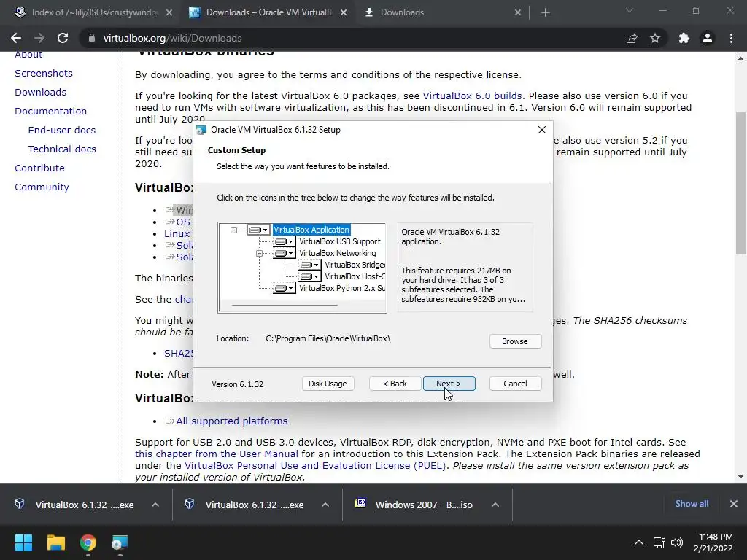The width and height of the screenshot is (747, 560).
Task: Open this chapter from the User Manual link
Action: point(217,454)
